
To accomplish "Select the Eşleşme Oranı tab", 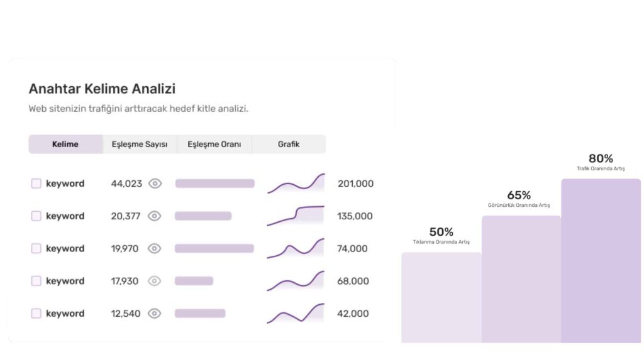I will pos(214,144).
